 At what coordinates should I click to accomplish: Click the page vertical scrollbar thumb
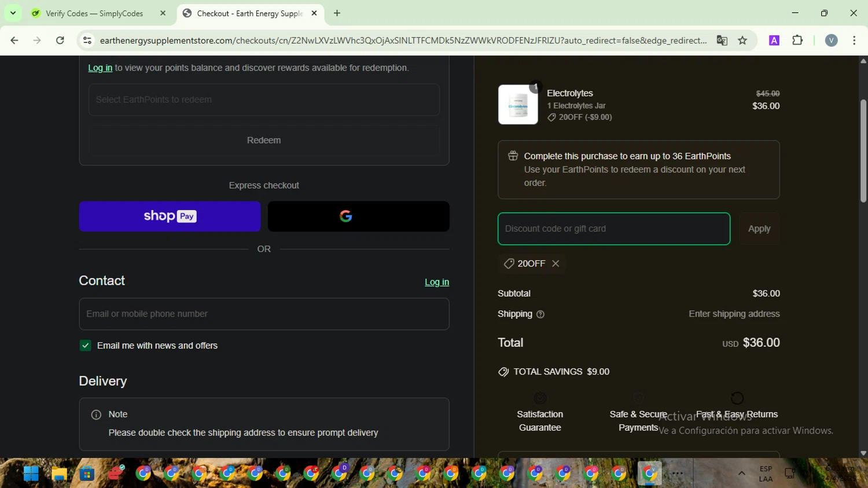point(863,151)
